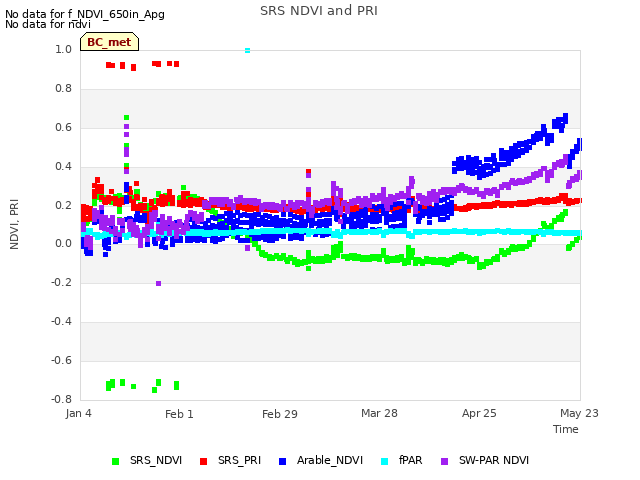The image size is (640, 480).
Task: Click the Time x-axis title
Action: [x=566, y=429]
